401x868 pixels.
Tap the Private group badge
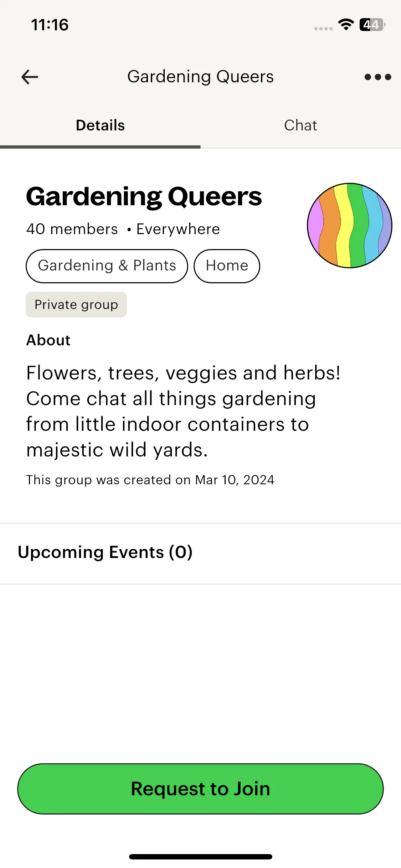point(76,305)
